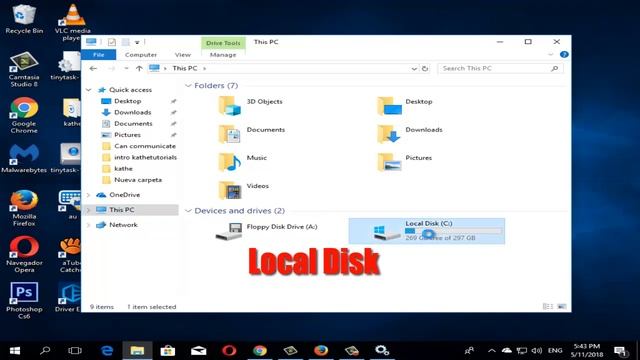The height and width of the screenshot is (360, 640).
Task: Select Can communicate folder in sidebar
Action: tap(139, 146)
